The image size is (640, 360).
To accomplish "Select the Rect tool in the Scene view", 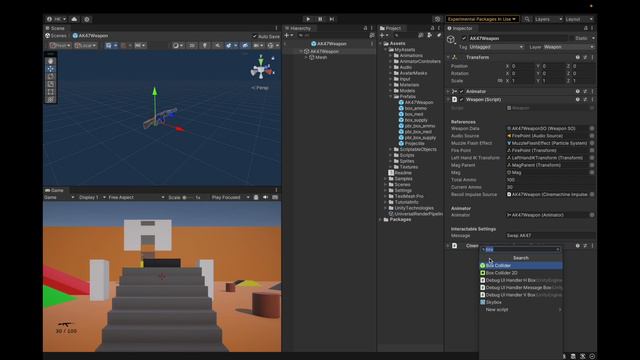I will 51,92.
